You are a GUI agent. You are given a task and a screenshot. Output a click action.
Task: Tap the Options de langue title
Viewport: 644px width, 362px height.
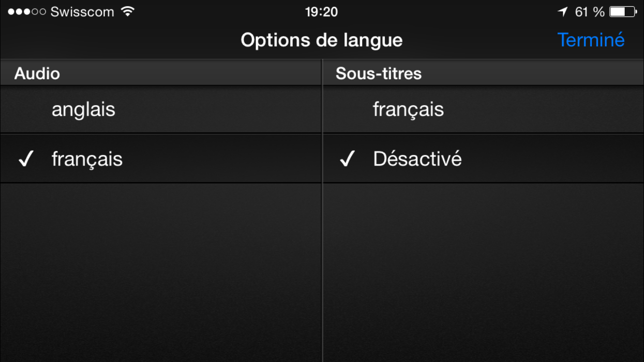[x=322, y=40]
